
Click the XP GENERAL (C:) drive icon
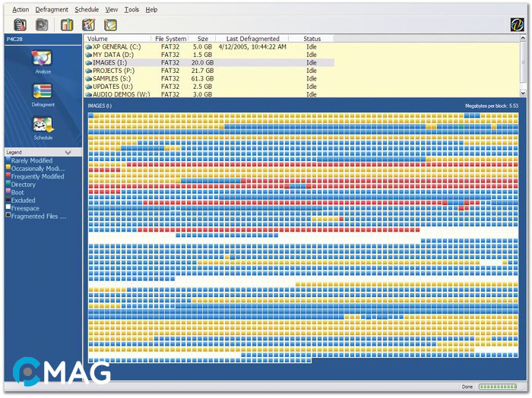point(89,47)
